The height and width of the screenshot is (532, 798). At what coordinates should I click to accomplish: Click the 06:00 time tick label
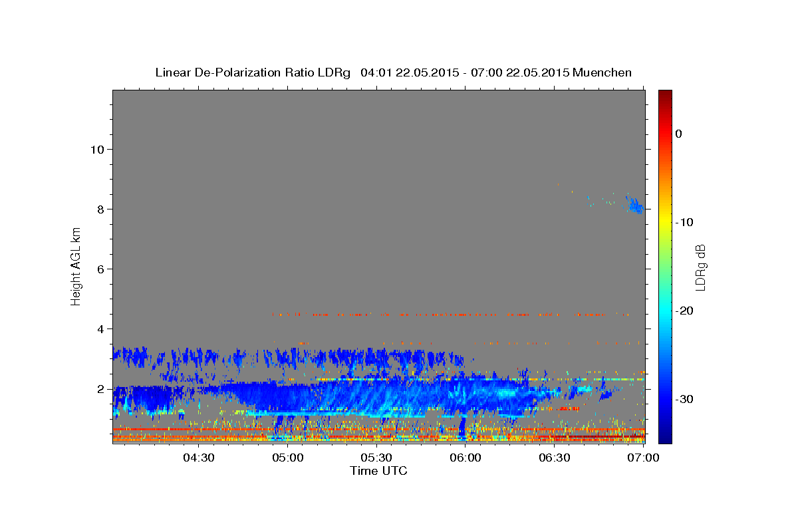[x=465, y=458]
